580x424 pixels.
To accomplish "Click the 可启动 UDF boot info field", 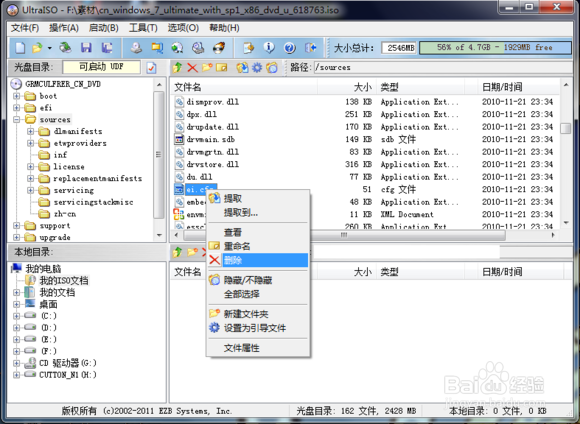I will tap(101, 67).
